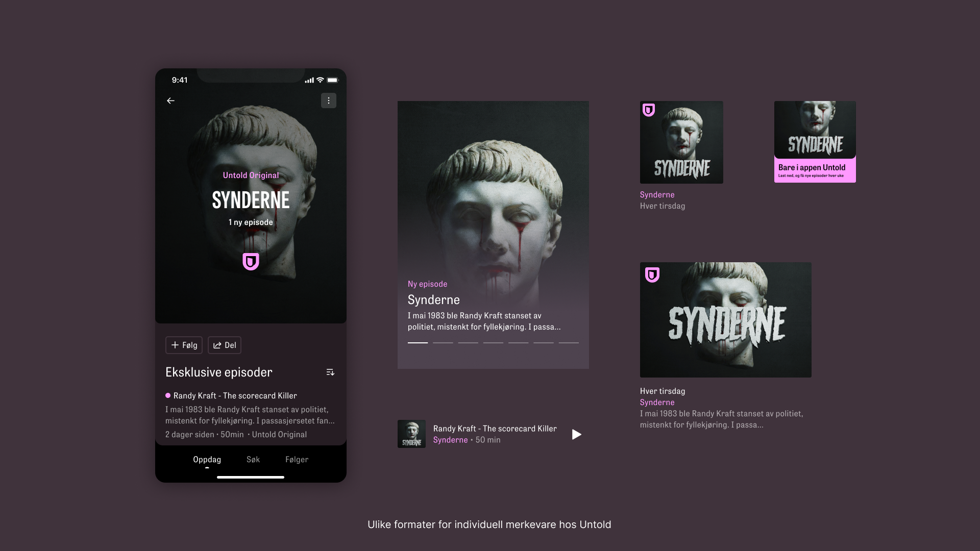Viewport: 980px width, 551px height.
Task: Click the Hver tirsdag text under square cover
Action: [663, 206]
